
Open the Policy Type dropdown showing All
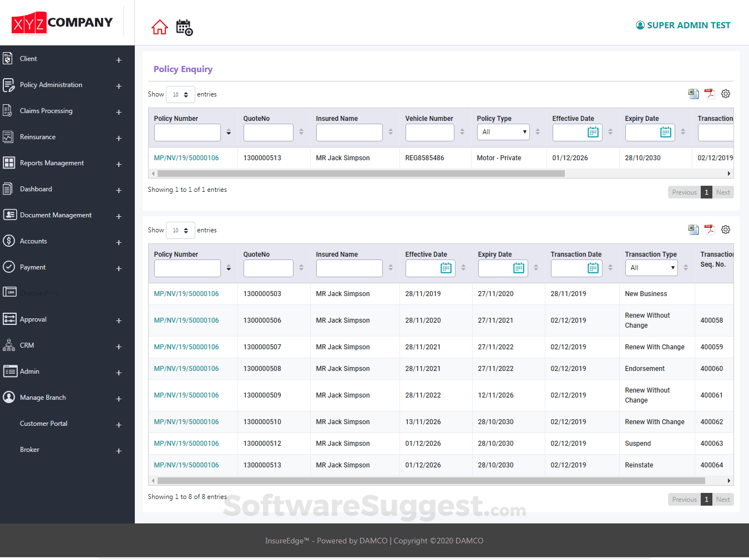tap(503, 132)
